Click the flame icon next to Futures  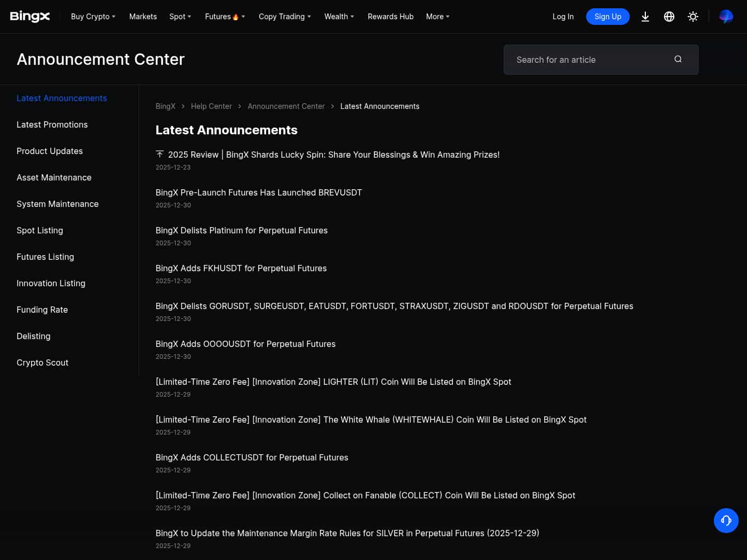click(x=235, y=16)
